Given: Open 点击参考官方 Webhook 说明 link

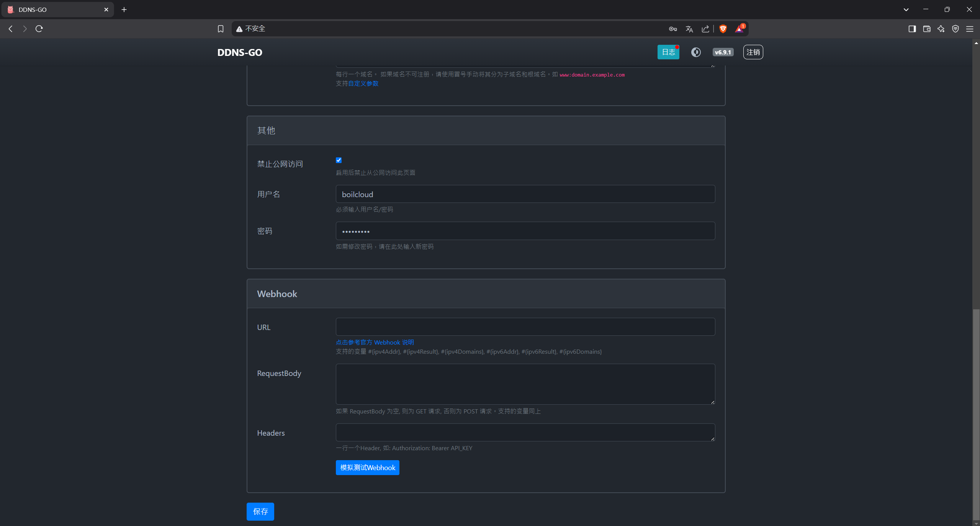Looking at the screenshot, I should pyautogui.click(x=375, y=342).
